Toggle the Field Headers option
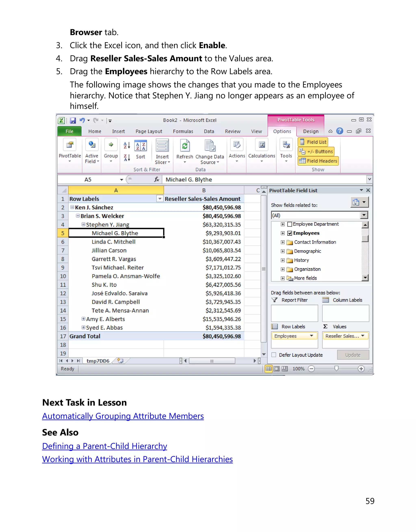Image resolution: width=416 pixels, height=532 pixels. pyautogui.click(x=318, y=161)
